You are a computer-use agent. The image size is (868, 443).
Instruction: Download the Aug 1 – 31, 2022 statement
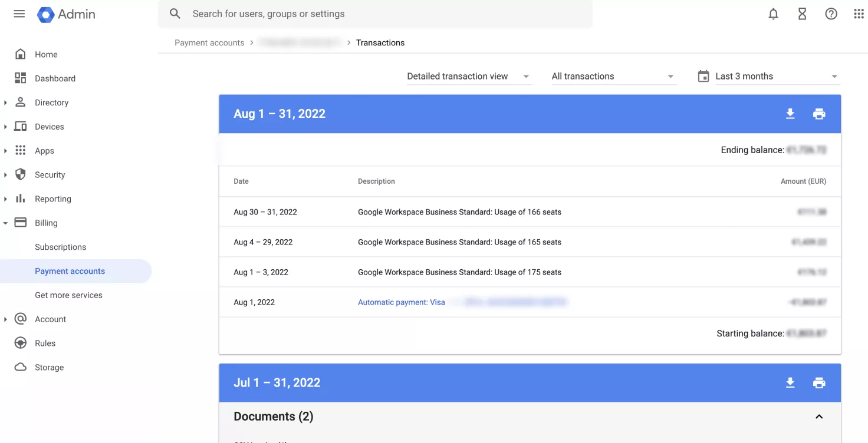point(790,114)
